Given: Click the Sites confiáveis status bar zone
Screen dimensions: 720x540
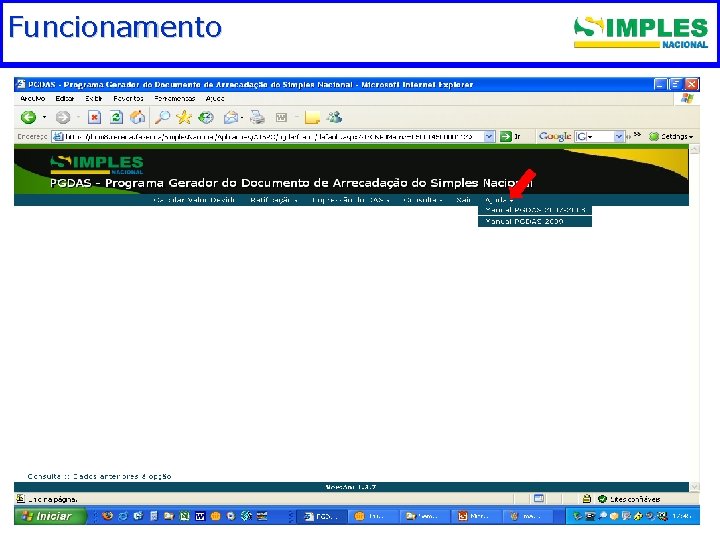Looking at the screenshot, I should coord(630,499).
